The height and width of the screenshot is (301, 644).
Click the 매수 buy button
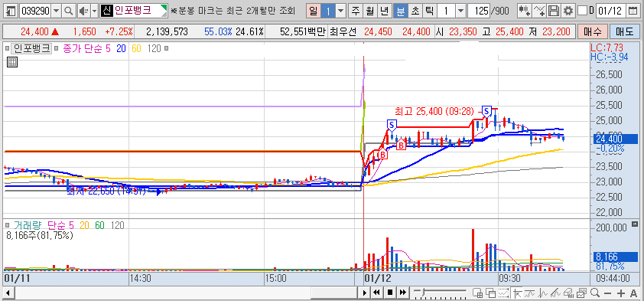(592, 31)
